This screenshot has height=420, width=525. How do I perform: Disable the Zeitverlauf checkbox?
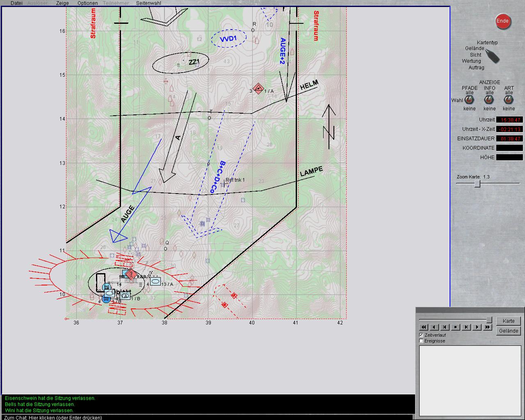[421, 335]
